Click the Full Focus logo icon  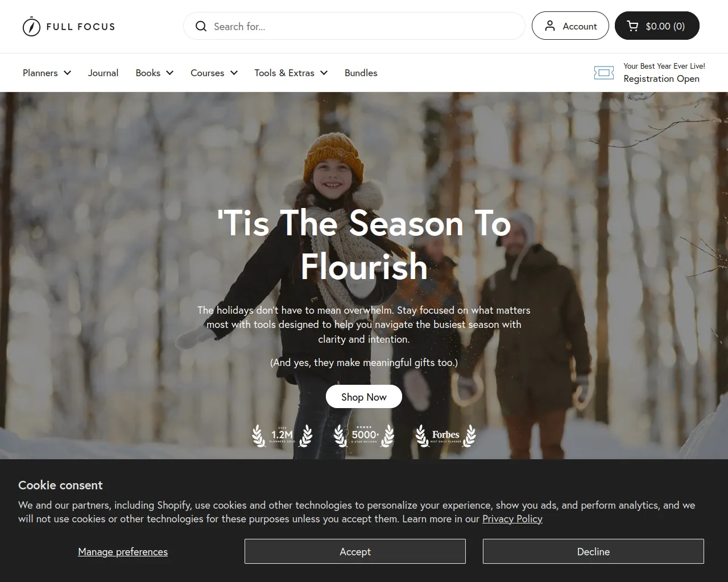pos(31,26)
